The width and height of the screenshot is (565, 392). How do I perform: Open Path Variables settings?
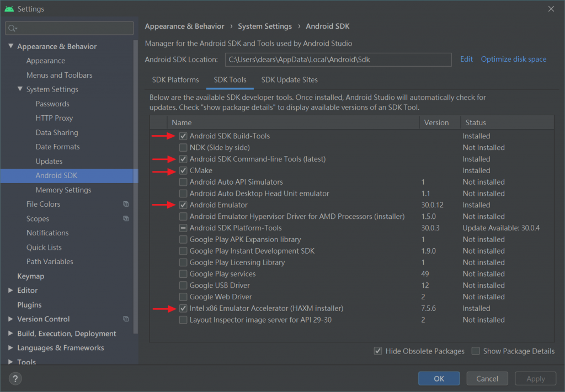click(x=50, y=262)
